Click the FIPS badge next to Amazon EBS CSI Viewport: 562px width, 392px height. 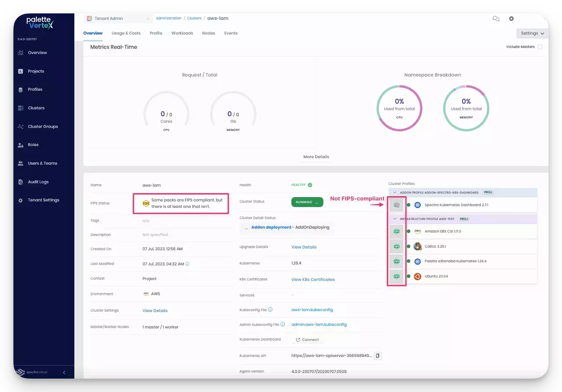[396, 231]
